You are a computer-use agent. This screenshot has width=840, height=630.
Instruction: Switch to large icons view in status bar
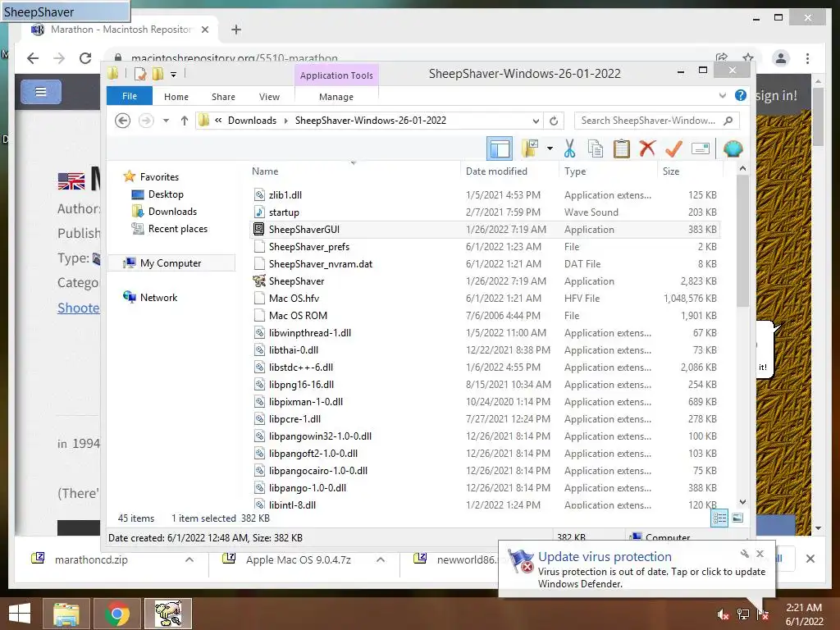click(x=737, y=518)
